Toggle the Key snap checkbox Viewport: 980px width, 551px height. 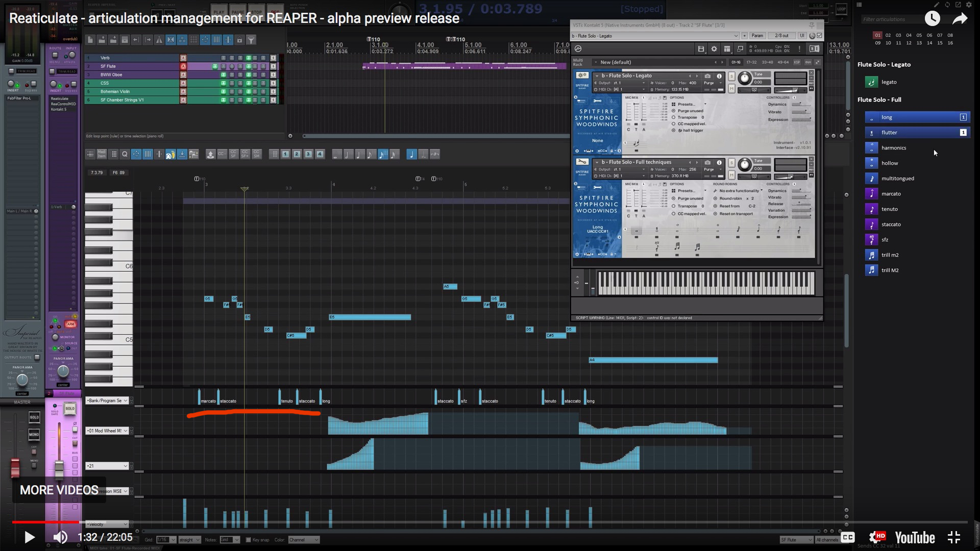tap(249, 540)
